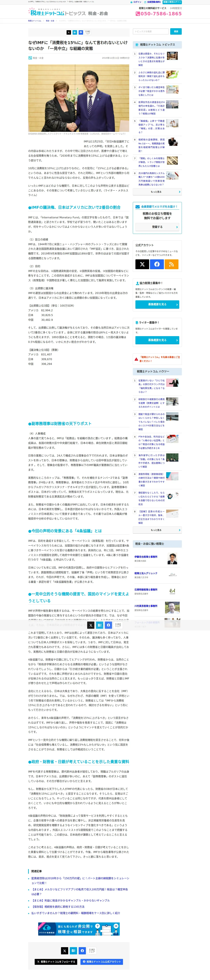Viewport: 210px width, 980px height.
Task: Click the 税理士ドットコム トピックス sidebar heading
Action: (157, 45)
